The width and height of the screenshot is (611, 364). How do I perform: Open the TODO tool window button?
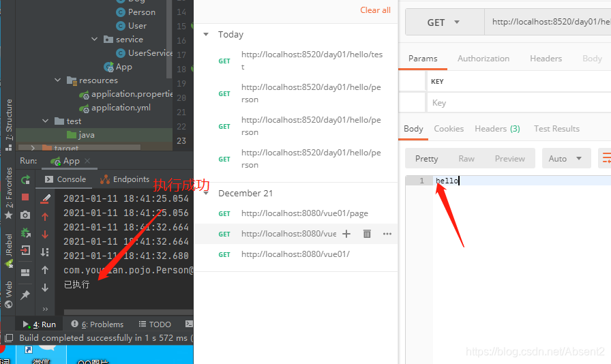tap(155, 324)
